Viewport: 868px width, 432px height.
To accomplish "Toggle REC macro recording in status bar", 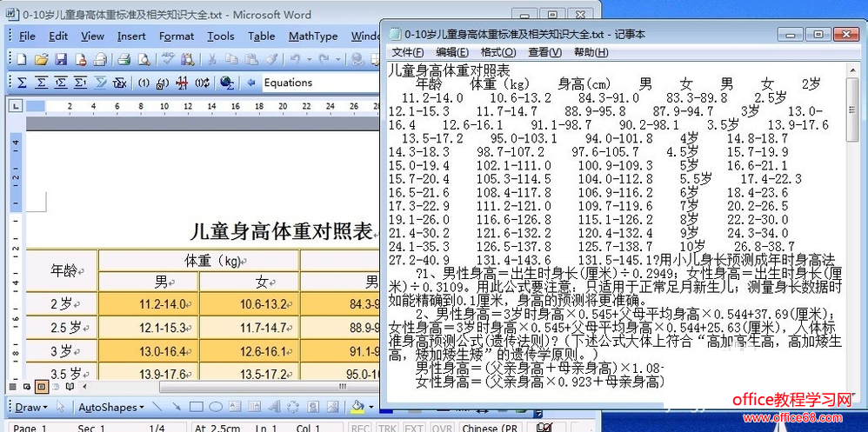I will [x=360, y=429].
